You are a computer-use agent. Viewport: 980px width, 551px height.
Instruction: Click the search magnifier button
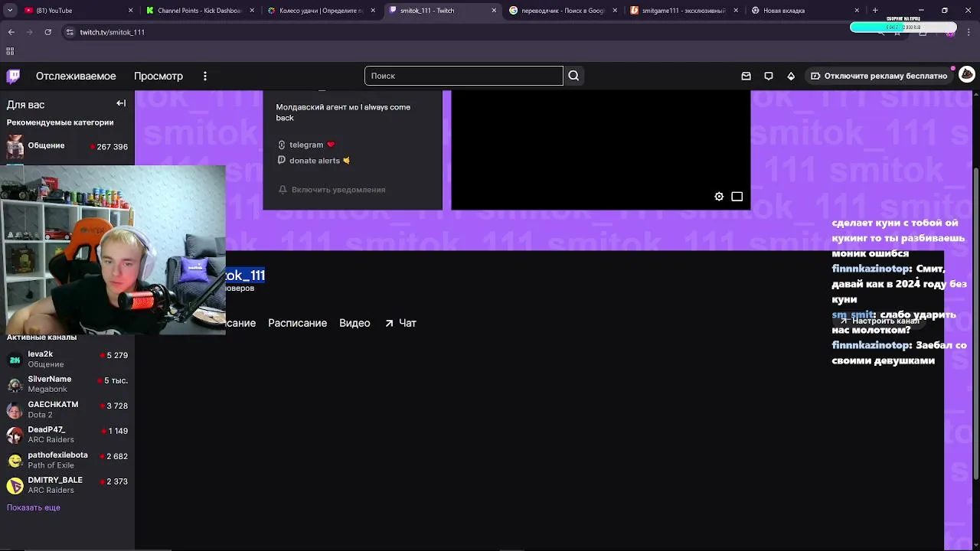coord(573,76)
